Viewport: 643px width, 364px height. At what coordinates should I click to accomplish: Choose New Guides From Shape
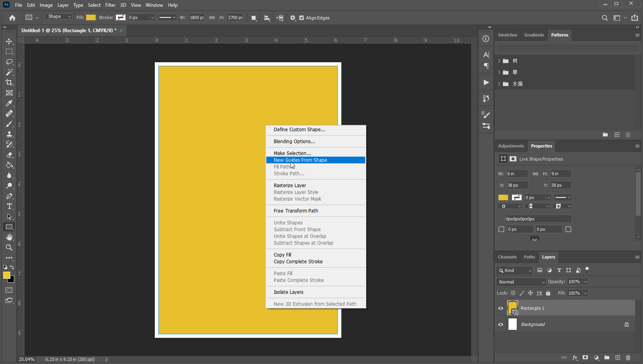point(316,160)
